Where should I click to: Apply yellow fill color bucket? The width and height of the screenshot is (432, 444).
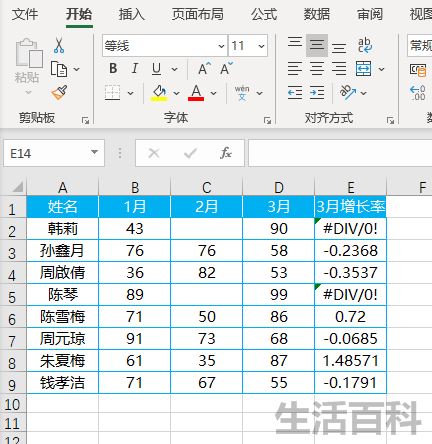[159, 93]
